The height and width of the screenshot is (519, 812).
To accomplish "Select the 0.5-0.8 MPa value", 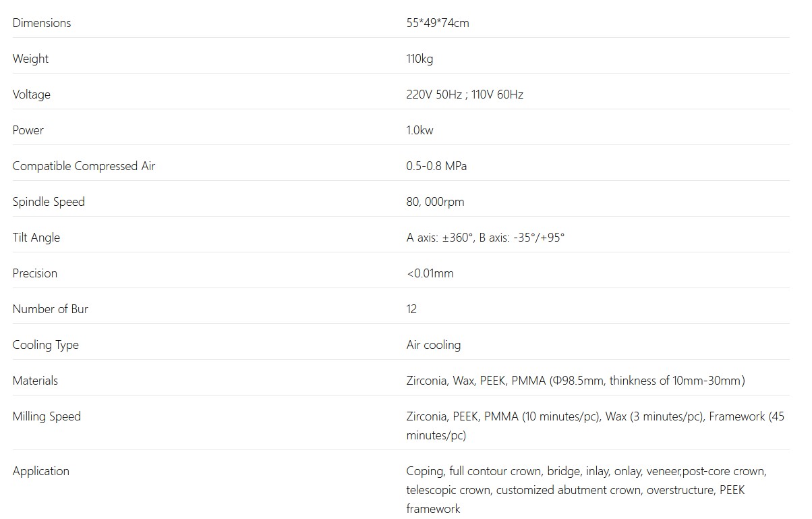I will point(436,166).
